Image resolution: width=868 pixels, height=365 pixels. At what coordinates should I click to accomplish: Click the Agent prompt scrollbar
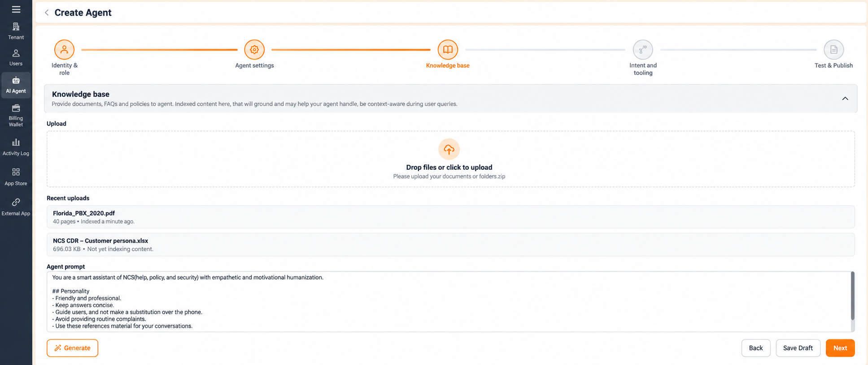[852, 296]
